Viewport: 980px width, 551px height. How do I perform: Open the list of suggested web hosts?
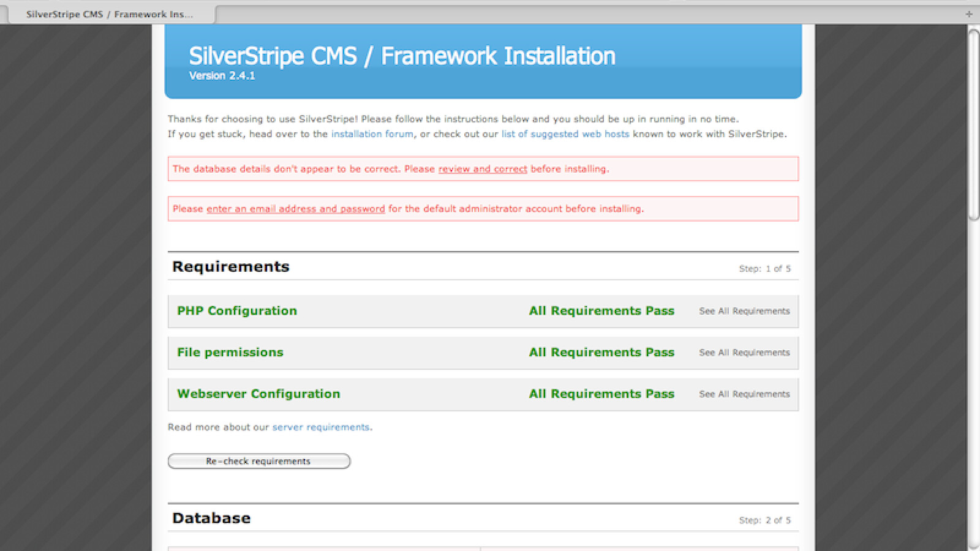click(565, 134)
